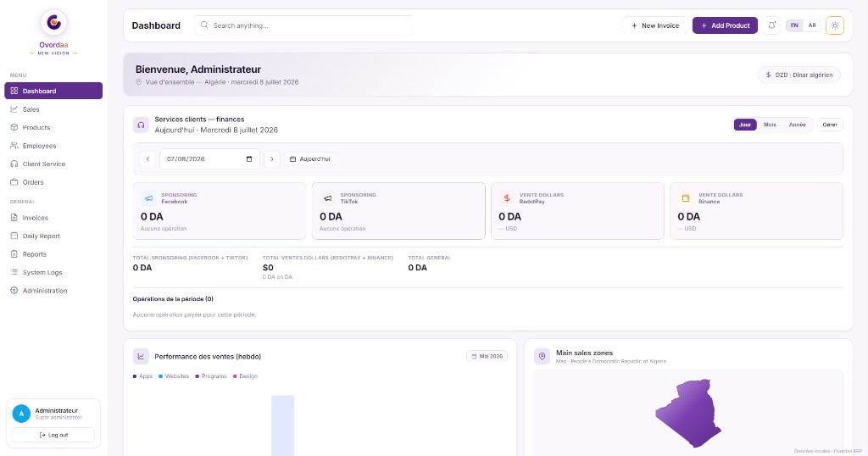Viewport: 868px width, 456px height.
Task: Toggle the Design legend series
Action: [x=245, y=376]
